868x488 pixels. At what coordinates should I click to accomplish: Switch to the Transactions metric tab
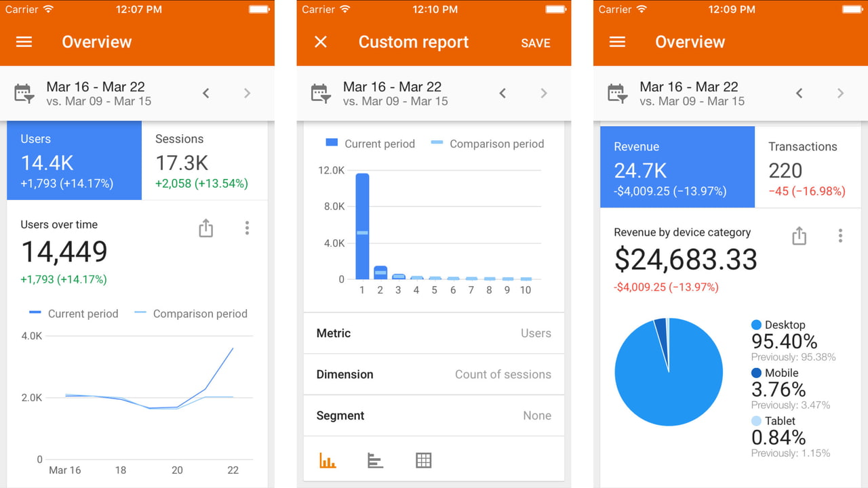click(x=807, y=167)
